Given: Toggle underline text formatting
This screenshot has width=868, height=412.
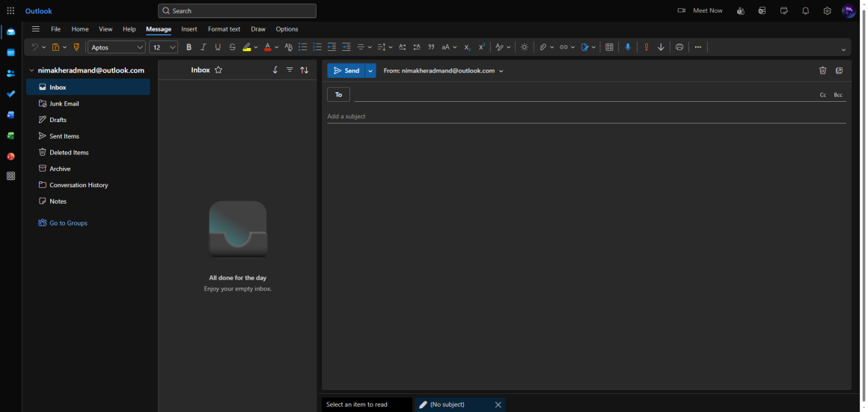Looking at the screenshot, I should click(218, 47).
